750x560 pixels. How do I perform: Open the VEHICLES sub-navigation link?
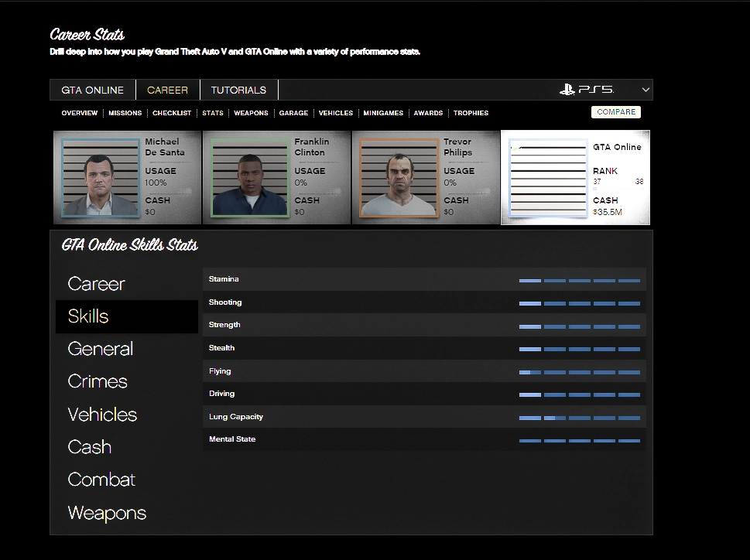(335, 113)
